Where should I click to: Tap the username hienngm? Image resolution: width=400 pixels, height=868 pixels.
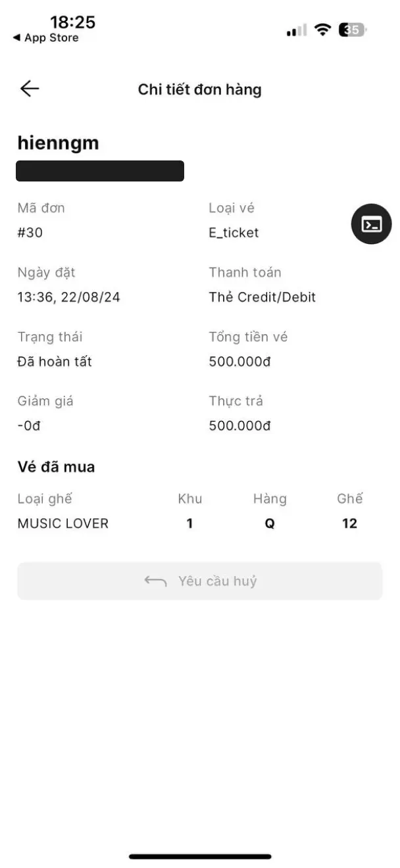(58, 143)
